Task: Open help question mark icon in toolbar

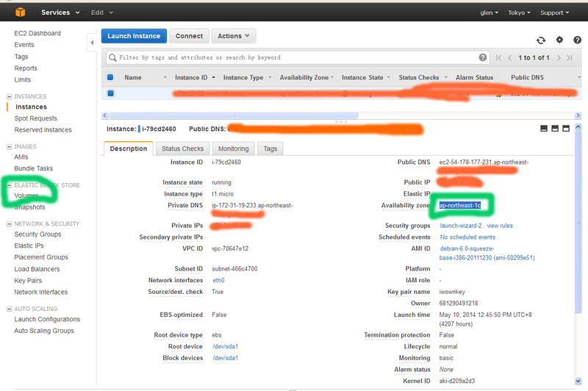Action: tap(578, 40)
